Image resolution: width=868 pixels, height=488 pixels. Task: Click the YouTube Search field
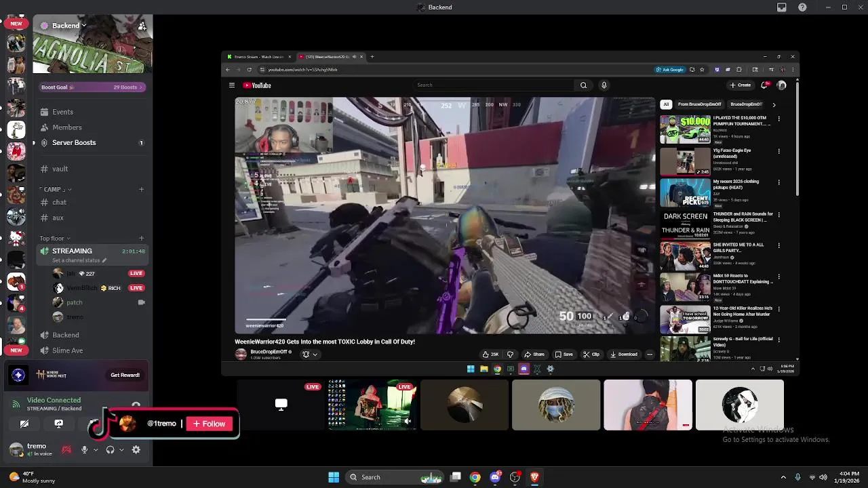[493, 85]
